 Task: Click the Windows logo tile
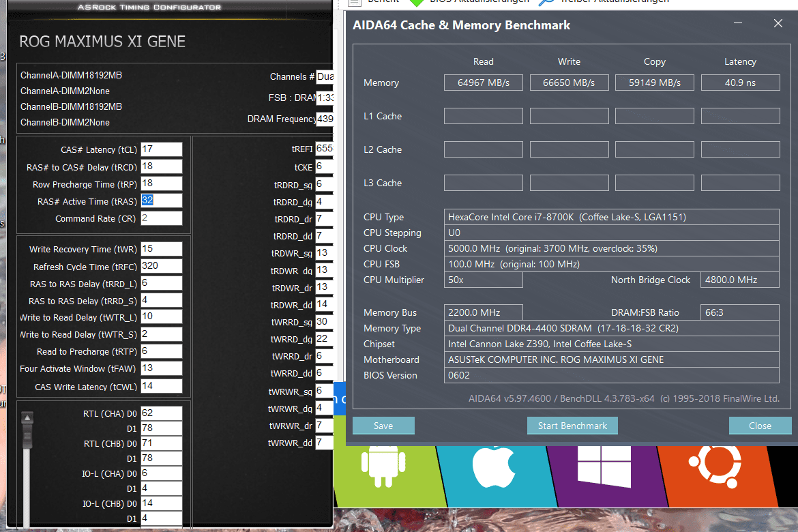pyautogui.click(x=604, y=466)
